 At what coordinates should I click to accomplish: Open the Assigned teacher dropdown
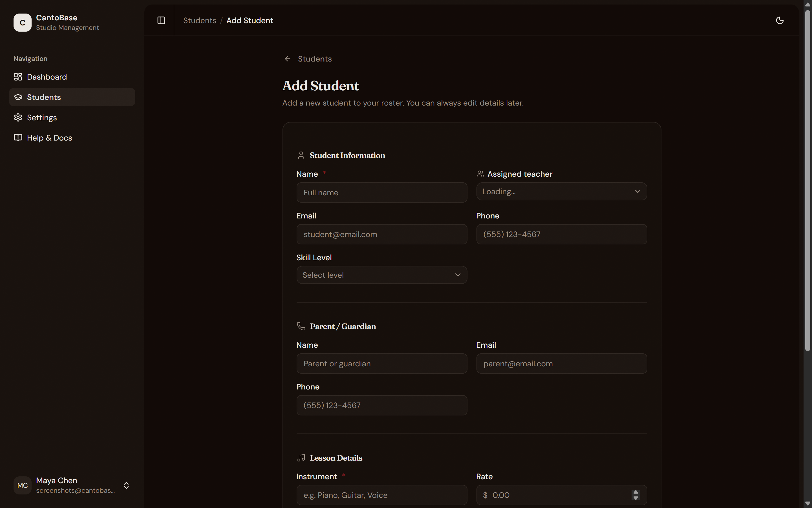click(562, 192)
